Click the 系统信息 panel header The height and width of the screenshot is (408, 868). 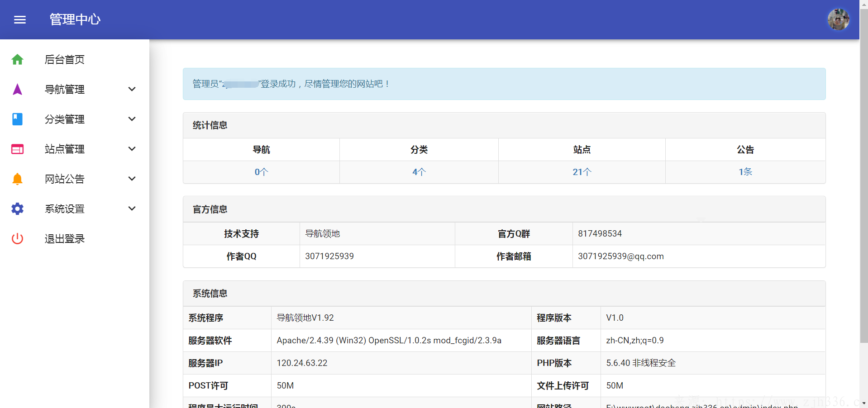[x=504, y=294]
